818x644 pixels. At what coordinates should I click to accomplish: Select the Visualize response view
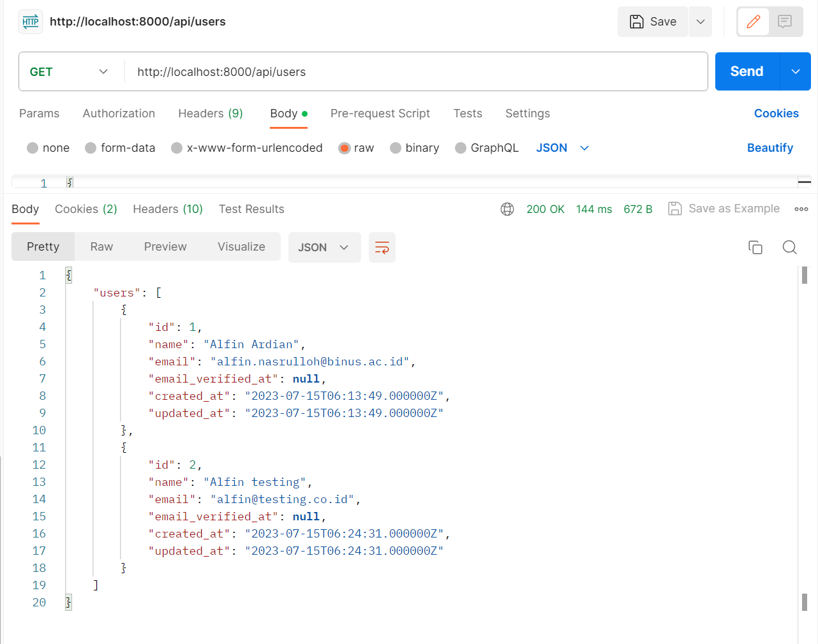(241, 247)
